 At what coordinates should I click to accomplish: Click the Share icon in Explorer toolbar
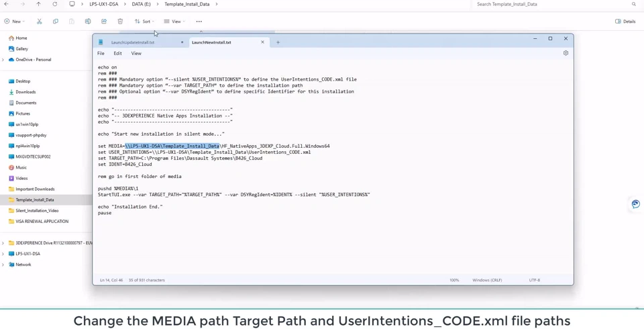tap(104, 21)
